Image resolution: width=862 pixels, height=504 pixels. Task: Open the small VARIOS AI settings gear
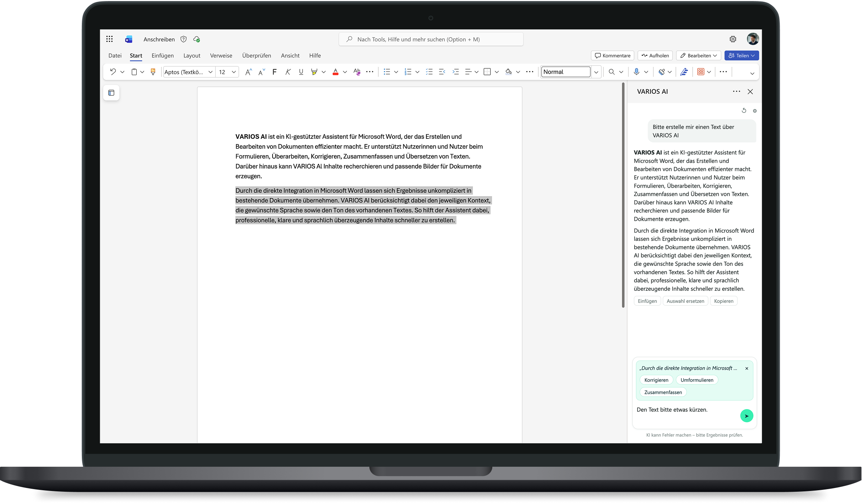coord(755,111)
